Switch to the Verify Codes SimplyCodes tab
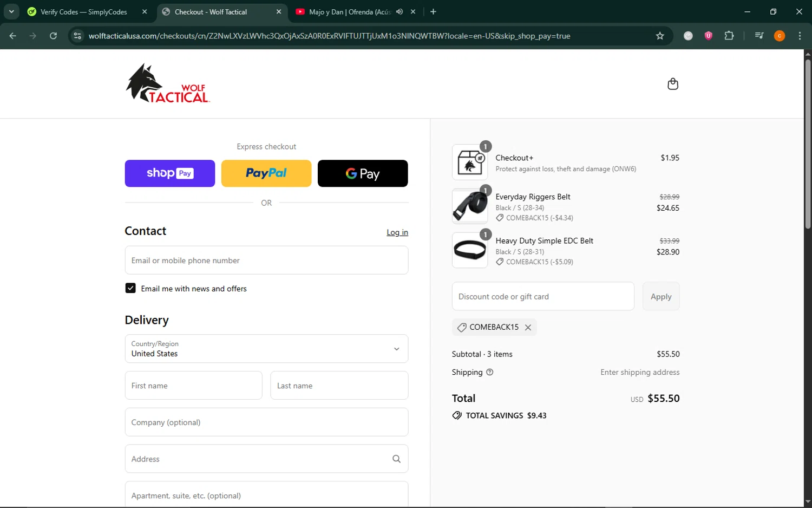 coord(84,11)
